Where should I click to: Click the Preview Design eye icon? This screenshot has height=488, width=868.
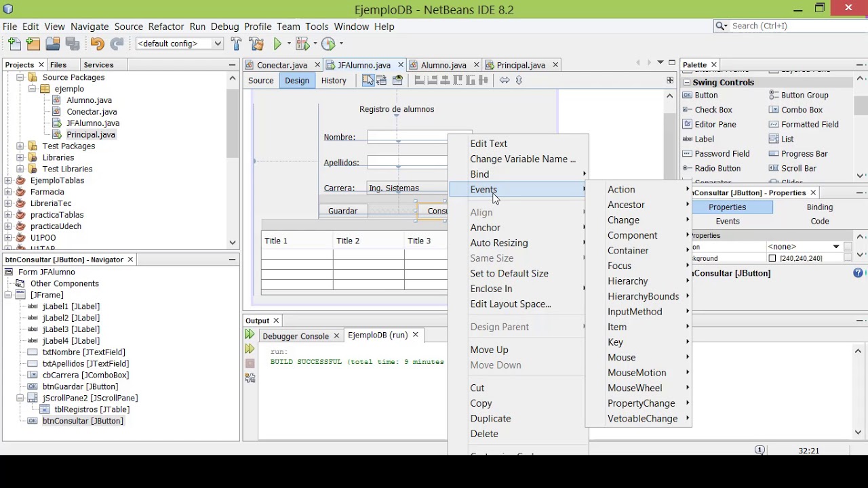click(x=398, y=80)
